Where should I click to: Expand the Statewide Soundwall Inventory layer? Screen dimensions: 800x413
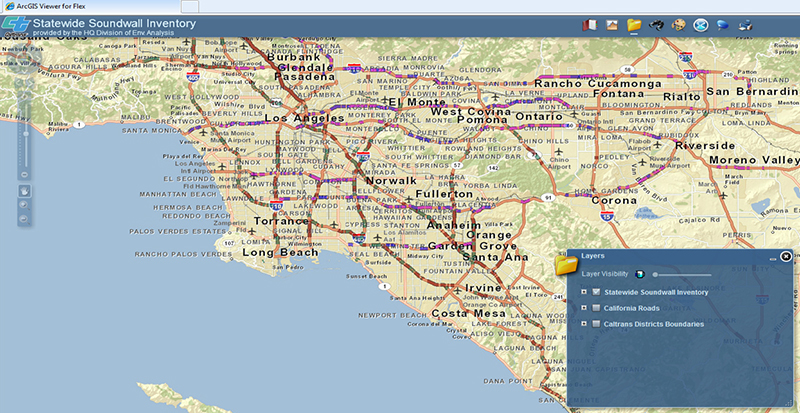coord(584,293)
